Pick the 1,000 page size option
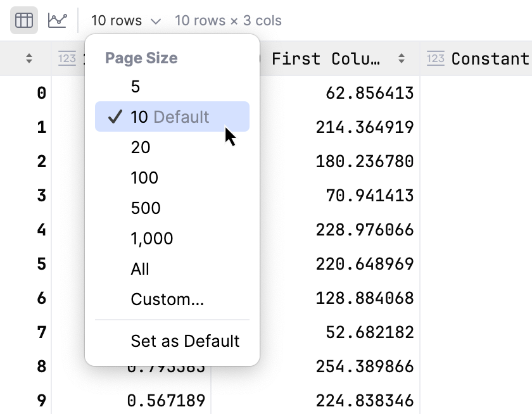Screen dimensions: 532x414 [x=153, y=239]
